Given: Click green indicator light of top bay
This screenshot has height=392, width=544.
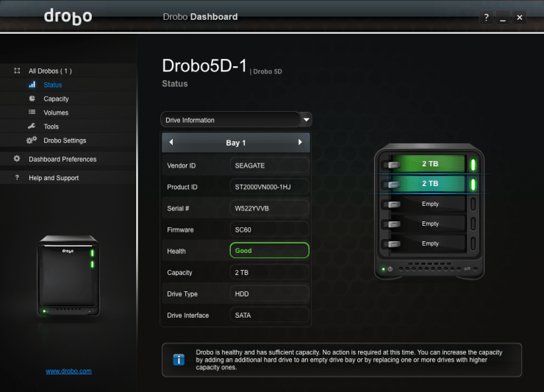Looking at the screenshot, I should (x=473, y=165).
